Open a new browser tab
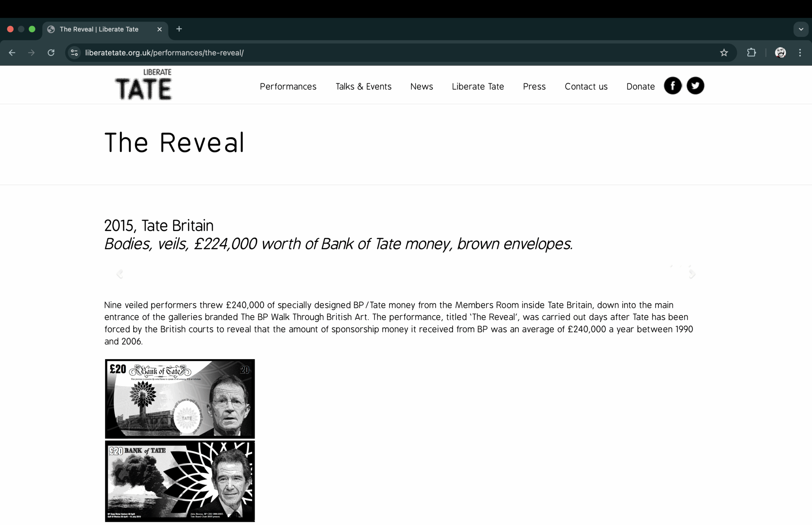 click(x=179, y=29)
